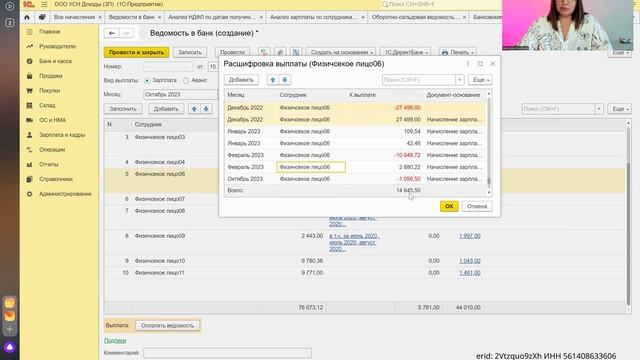Click the dialog search field

coord(419,80)
